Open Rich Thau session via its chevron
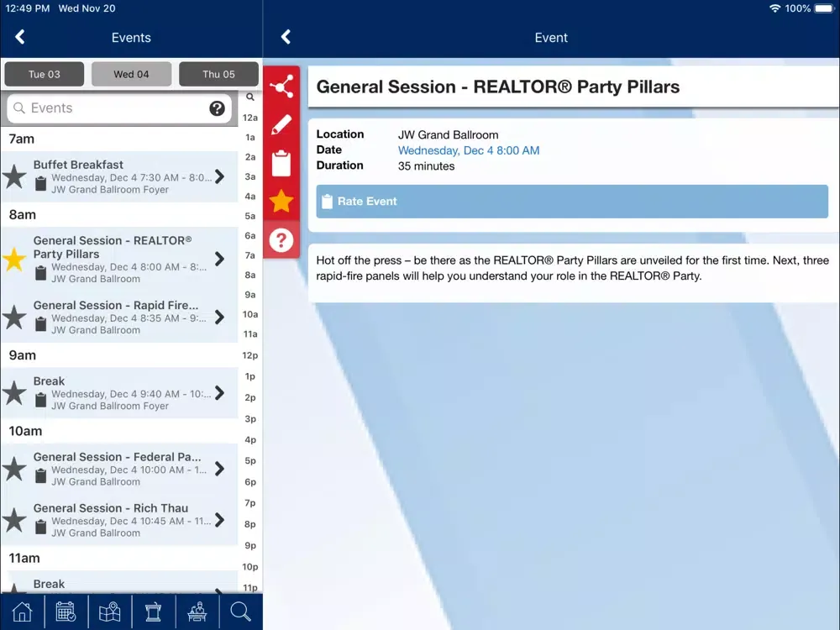The image size is (840, 630). click(219, 520)
